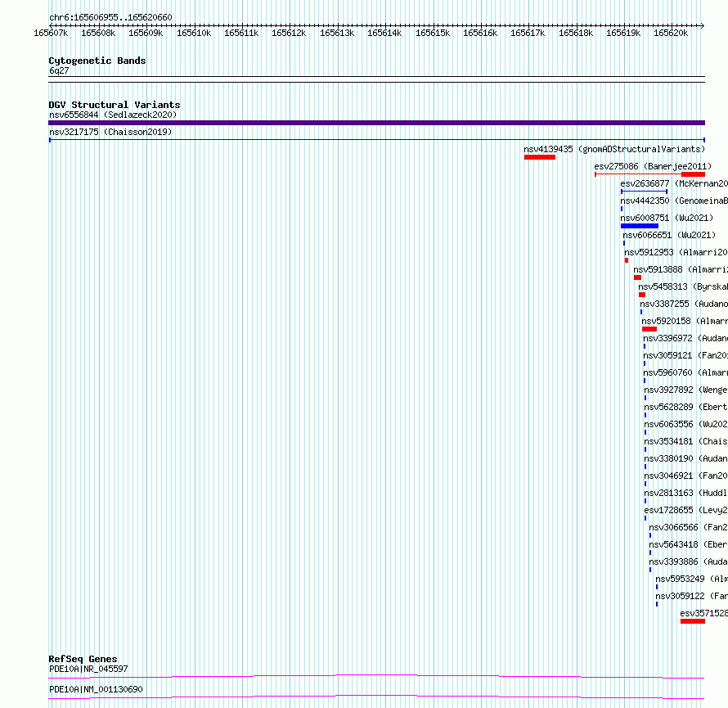This screenshot has width=728, height=708.
Task: Select the nsv6008751 (Wu2021) label
Action: [x=667, y=218]
